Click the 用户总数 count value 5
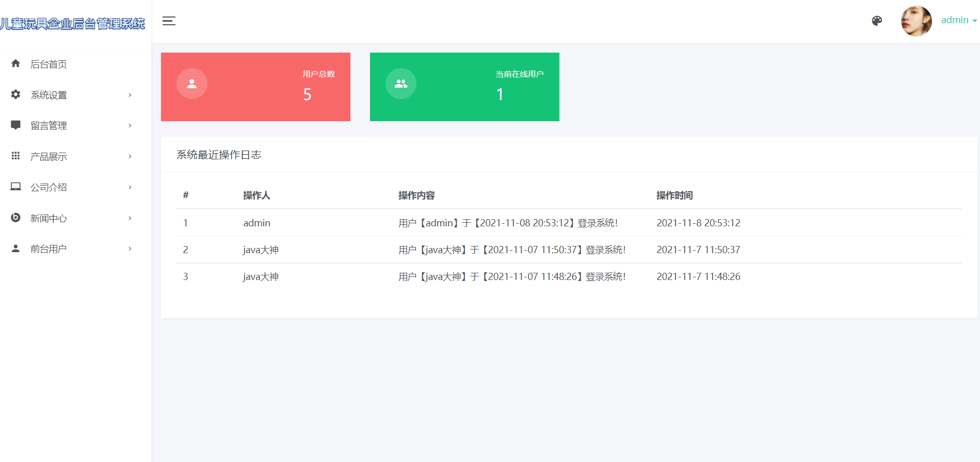Screen dimensions: 980x462 [307, 94]
